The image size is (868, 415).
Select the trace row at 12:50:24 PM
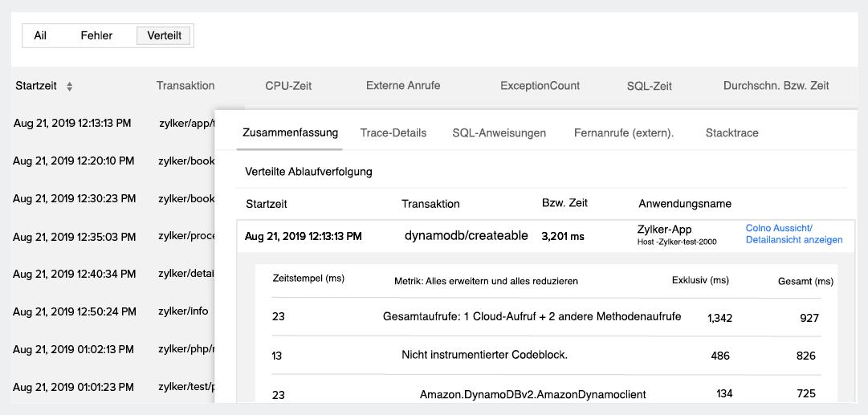pos(113,311)
